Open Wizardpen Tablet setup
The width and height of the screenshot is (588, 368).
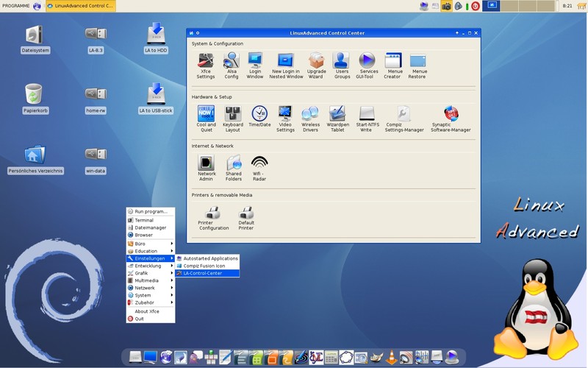point(337,118)
